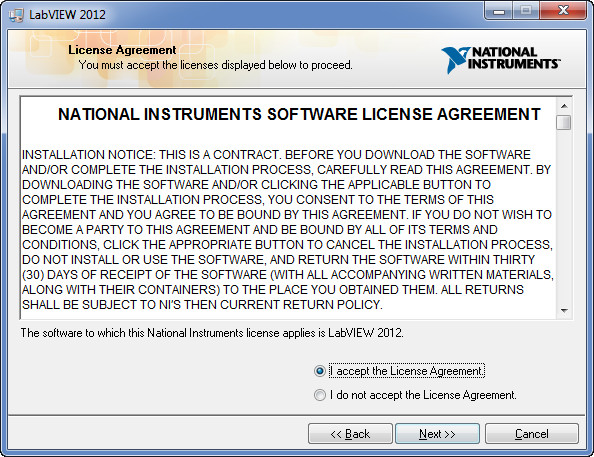This screenshot has width=594, height=457.
Task: Maximize the LabVIEW 2012 window
Action: click(x=526, y=11)
